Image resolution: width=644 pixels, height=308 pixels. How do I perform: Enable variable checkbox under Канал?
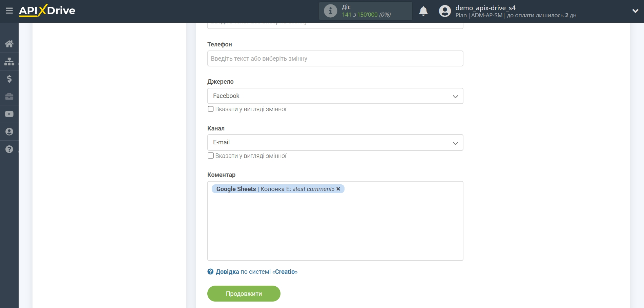pyautogui.click(x=211, y=156)
